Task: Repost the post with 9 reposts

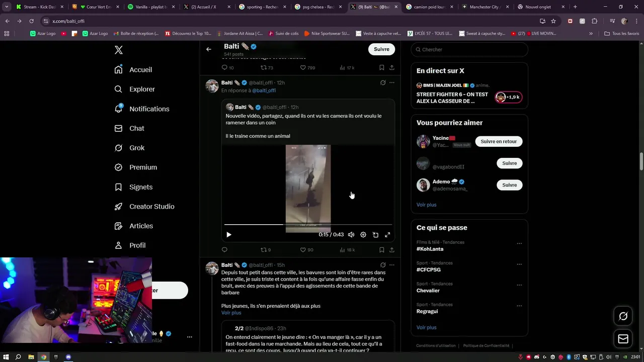Action: click(x=266, y=250)
